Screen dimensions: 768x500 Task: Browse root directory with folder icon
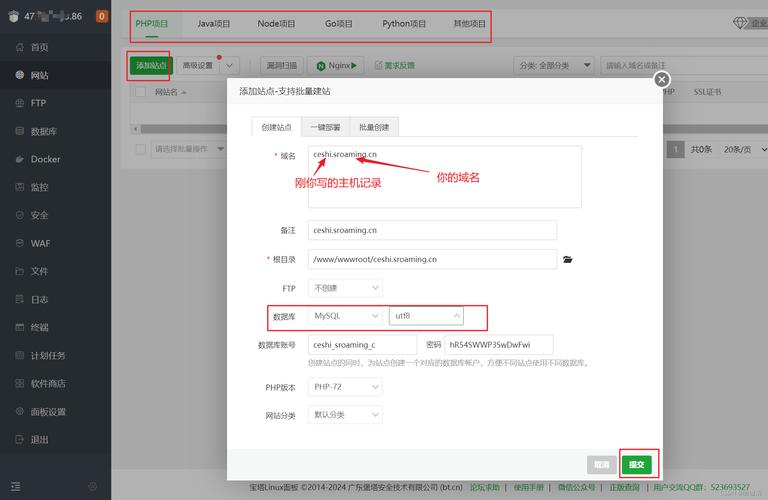(568, 260)
